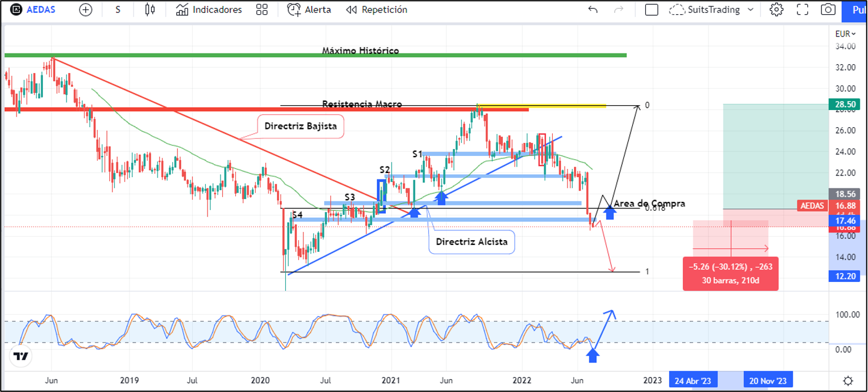Open time axis settings gear at bottom right
This screenshot has height=392, width=868.
coord(847,380)
